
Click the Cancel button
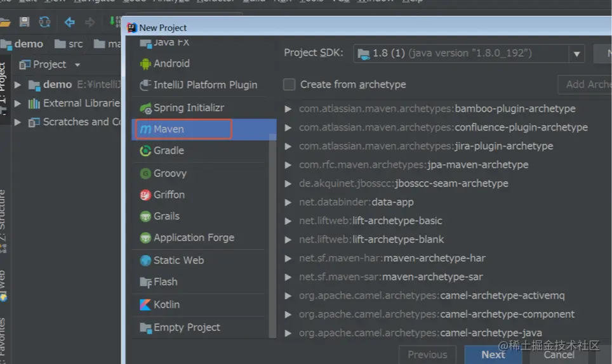[559, 354]
